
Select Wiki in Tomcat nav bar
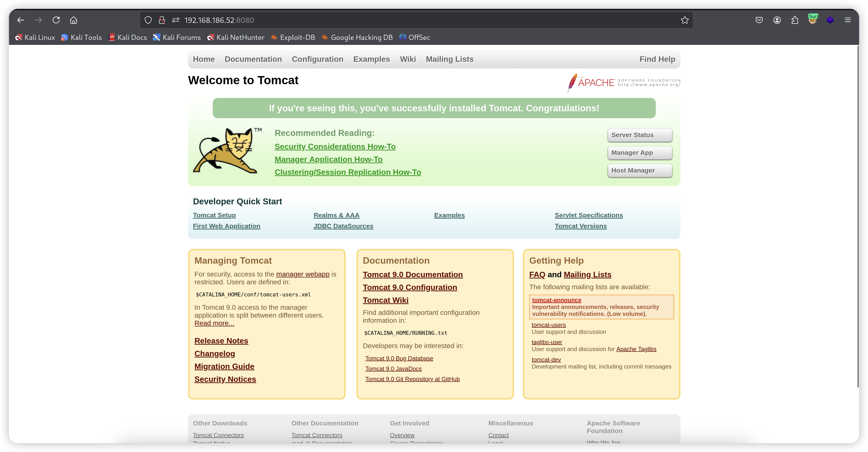pyautogui.click(x=408, y=59)
